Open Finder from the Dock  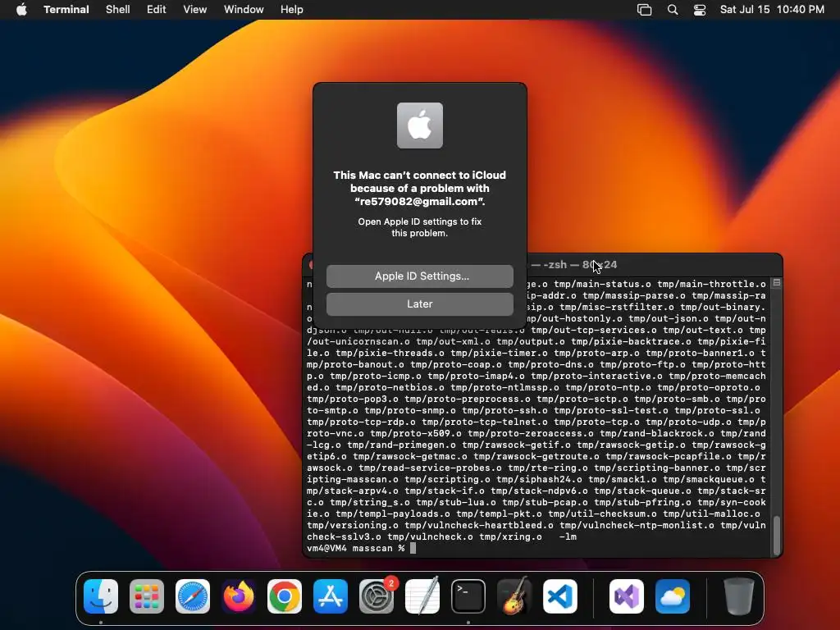click(x=101, y=596)
